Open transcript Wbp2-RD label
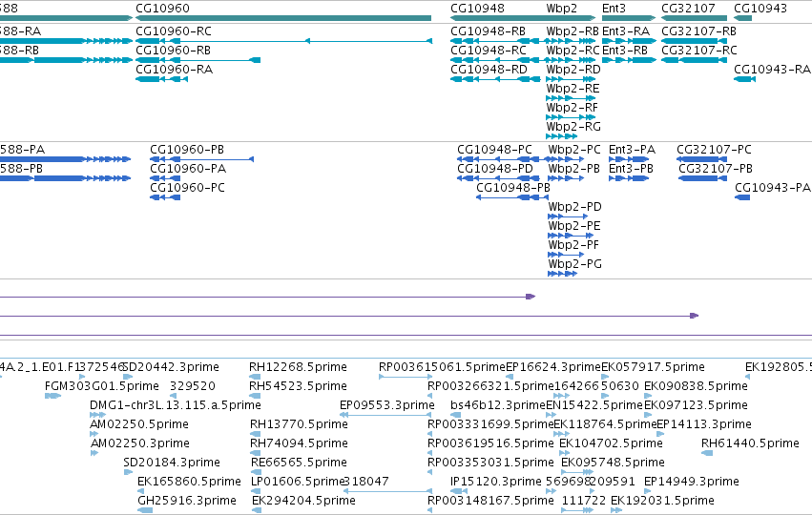 [x=573, y=70]
